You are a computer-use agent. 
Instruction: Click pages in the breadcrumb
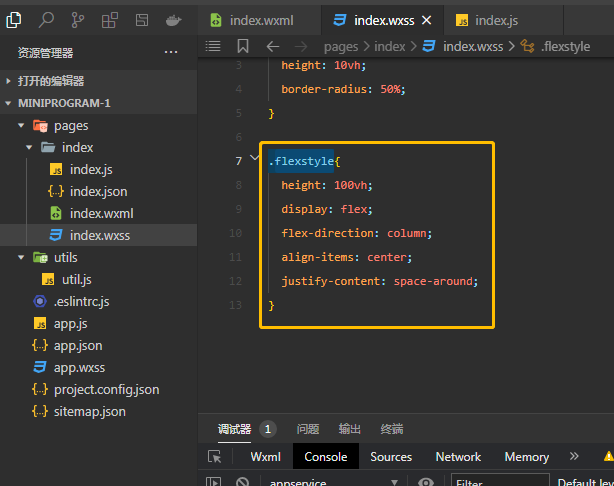click(x=341, y=47)
